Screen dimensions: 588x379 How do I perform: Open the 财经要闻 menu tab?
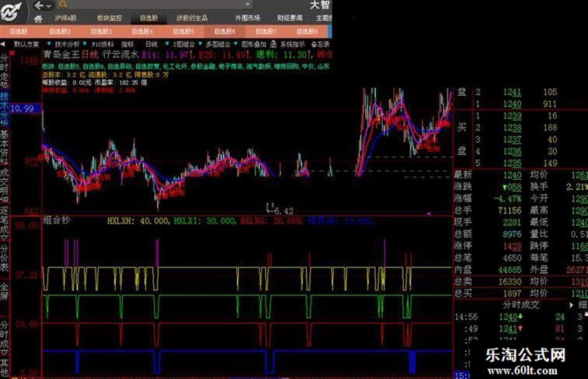click(290, 18)
